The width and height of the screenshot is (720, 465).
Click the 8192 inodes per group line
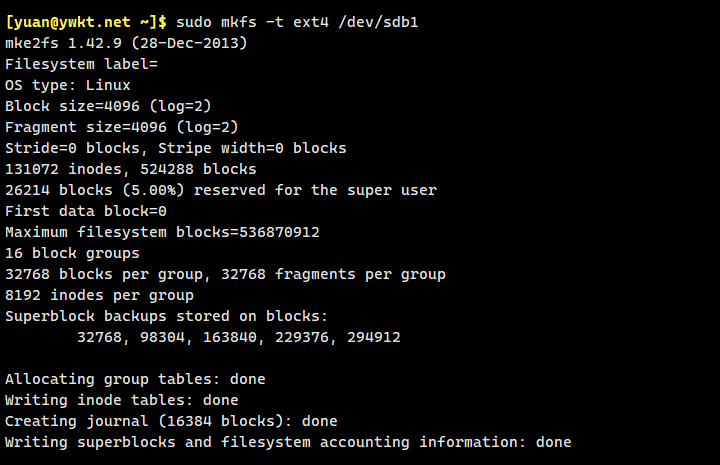[99, 295]
